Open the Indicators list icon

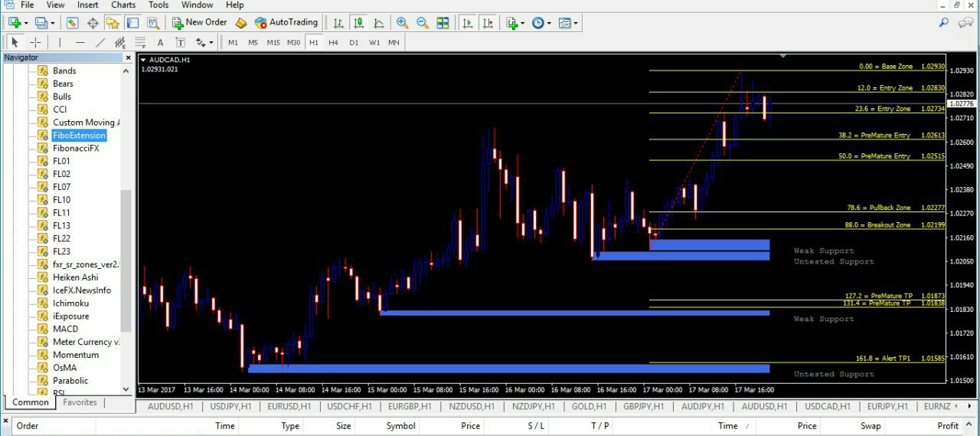(512, 23)
